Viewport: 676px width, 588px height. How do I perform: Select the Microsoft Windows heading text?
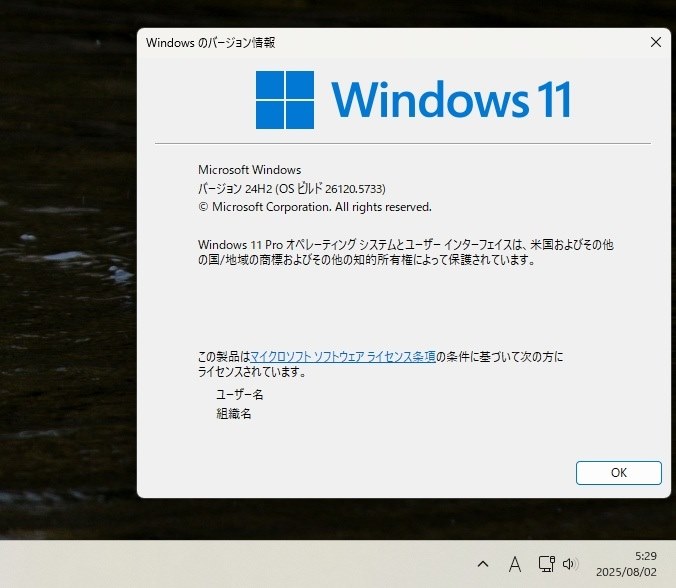[250, 170]
